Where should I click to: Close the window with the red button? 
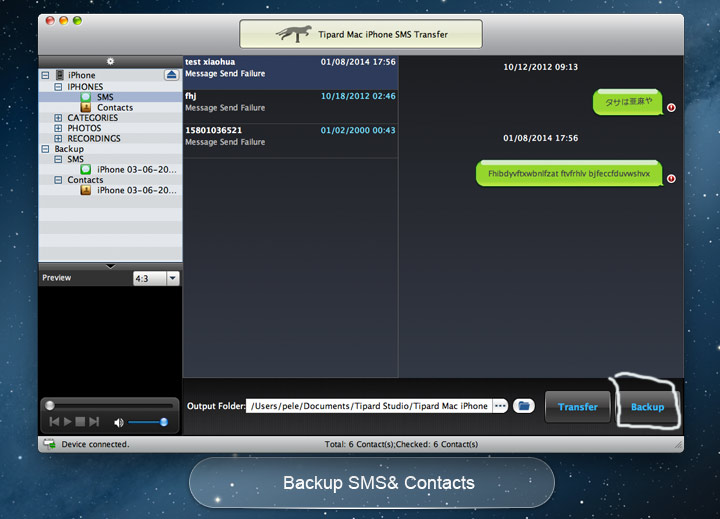click(x=50, y=20)
